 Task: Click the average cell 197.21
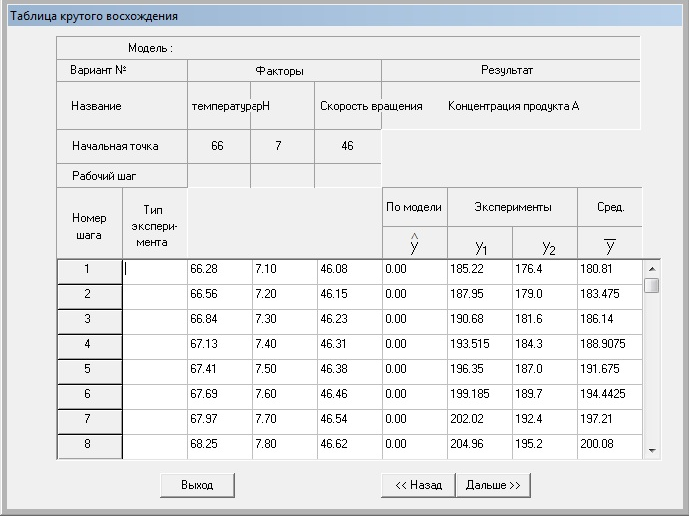coord(610,422)
